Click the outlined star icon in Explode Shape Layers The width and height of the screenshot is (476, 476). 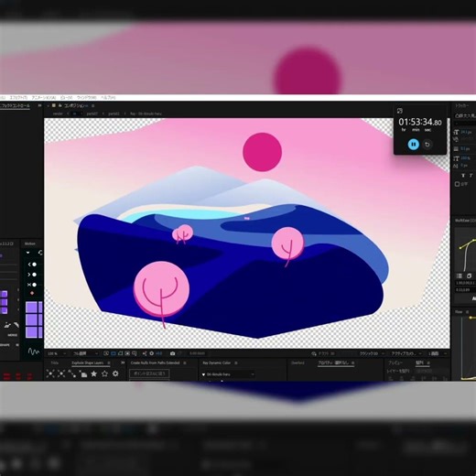(104, 373)
